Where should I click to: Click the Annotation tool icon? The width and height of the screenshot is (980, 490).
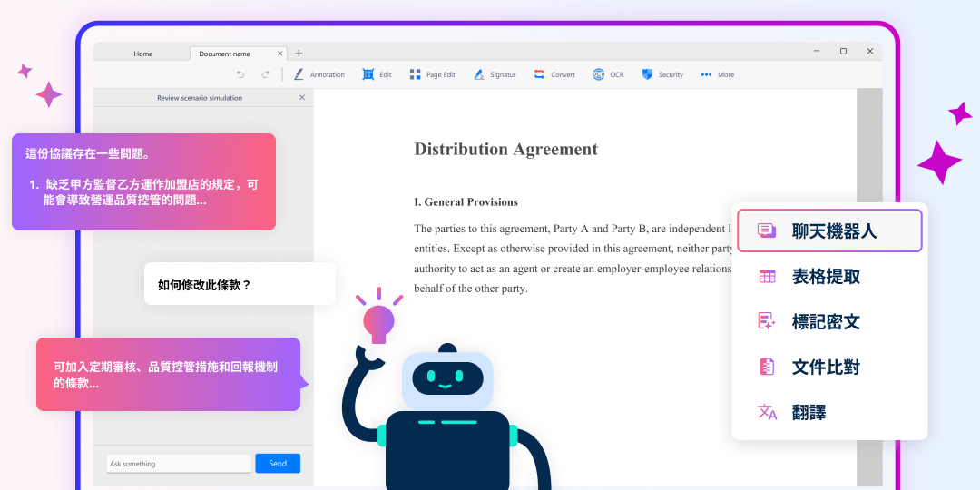pos(299,74)
